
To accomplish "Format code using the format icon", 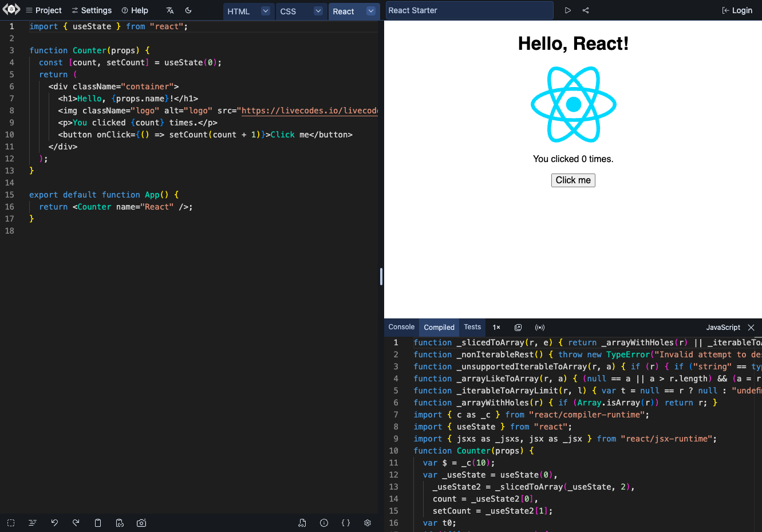I will click(33, 523).
